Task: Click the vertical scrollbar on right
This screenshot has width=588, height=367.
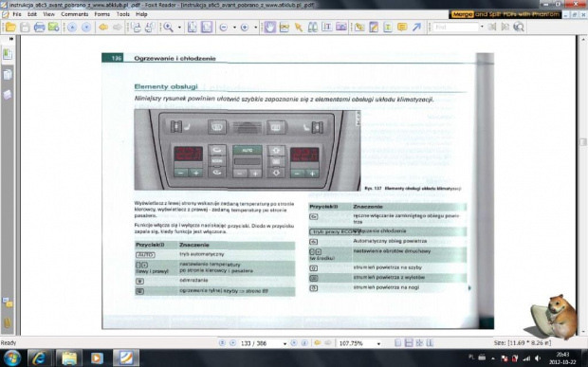Action: point(583,184)
